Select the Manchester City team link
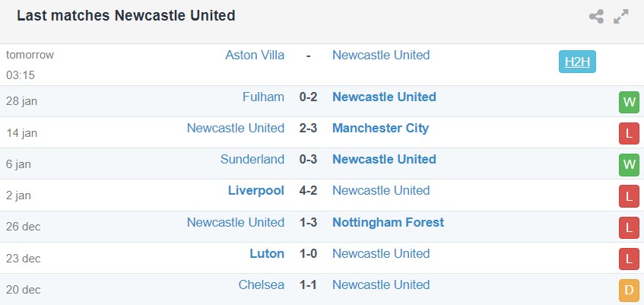 click(x=380, y=128)
